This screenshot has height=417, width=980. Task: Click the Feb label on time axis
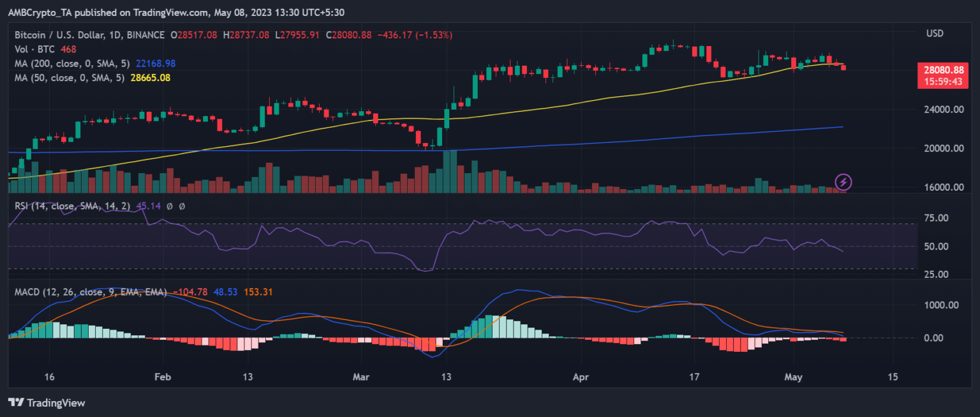click(163, 377)
